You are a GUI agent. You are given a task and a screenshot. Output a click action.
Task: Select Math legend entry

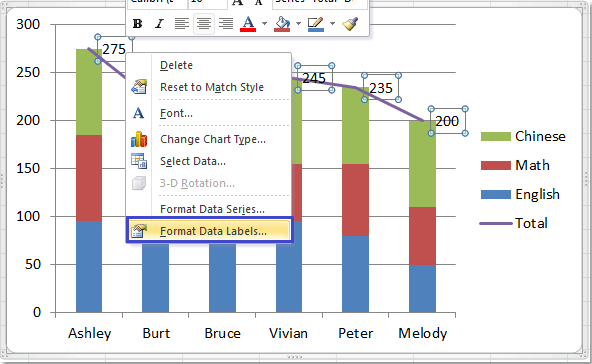[515, 165]
